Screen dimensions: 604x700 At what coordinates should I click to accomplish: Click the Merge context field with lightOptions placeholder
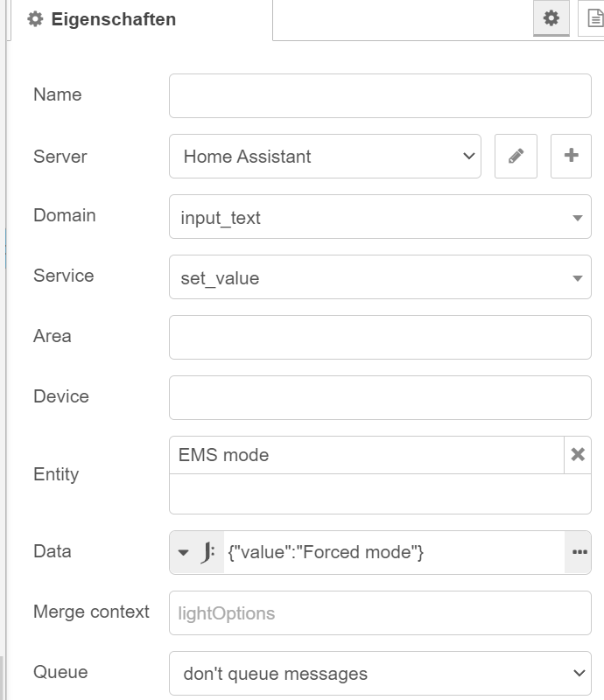pyautogui.click(x=380, y=613)
